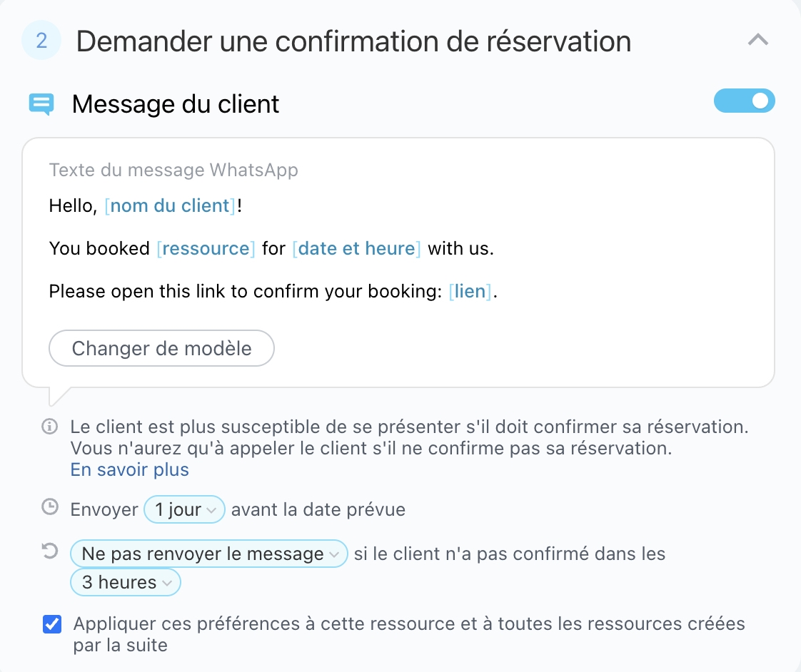The height and width of the screenshot is (672, 801).
Task: Click the Demander une confirmation de réservation heading
Action: (x=353, y=41)
